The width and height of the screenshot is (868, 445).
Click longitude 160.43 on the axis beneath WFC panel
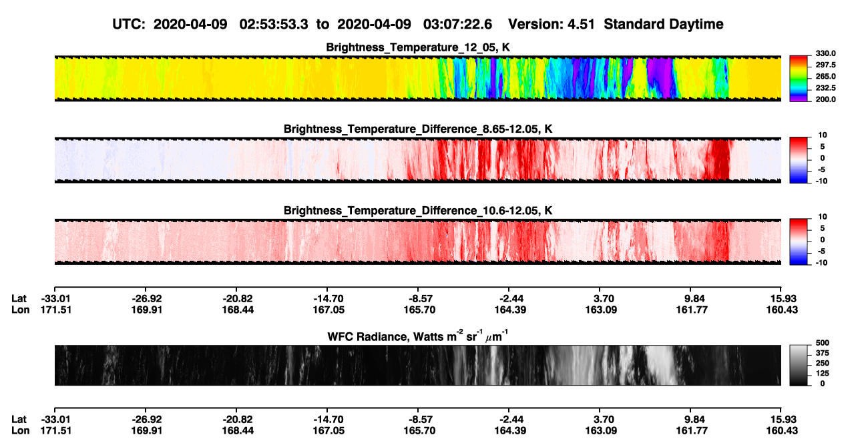tap(783, 431)
